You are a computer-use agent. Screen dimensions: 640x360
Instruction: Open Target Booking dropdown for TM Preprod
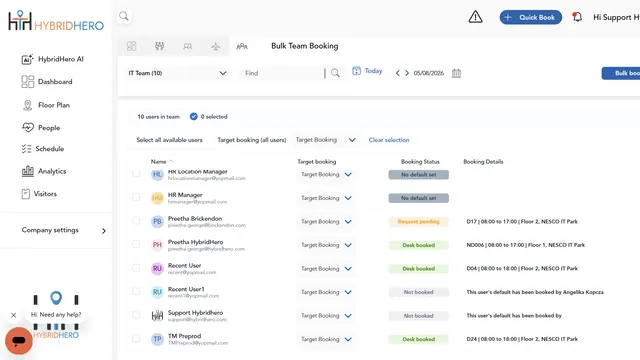pyautogui.click(x=326, y=339)
